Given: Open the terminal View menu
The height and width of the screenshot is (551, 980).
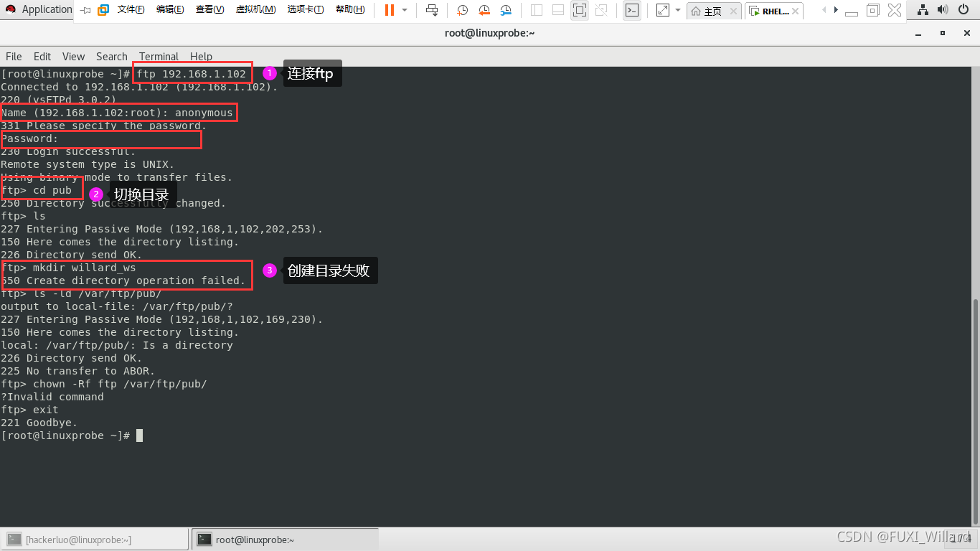Looking at the screenshot, I should pos(73,56).
